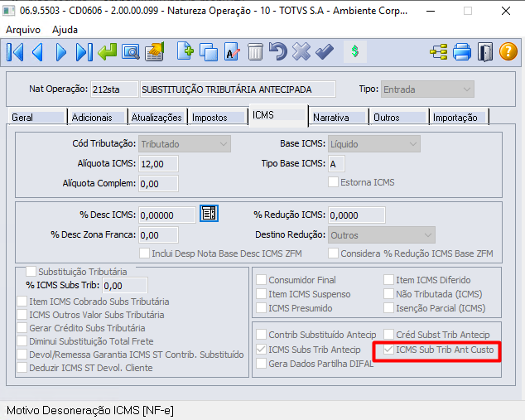Open table icon beside % Desc ICMS
The width and height of the screenshot is (525, 420).
209,214
